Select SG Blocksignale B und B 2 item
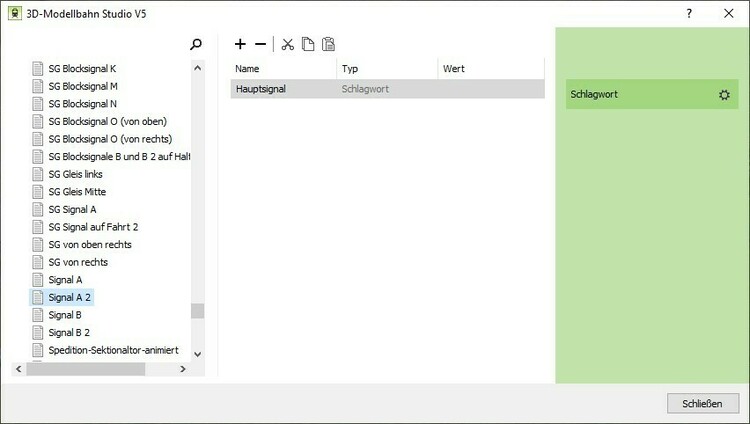This screenshot has height=424, width=750. (x=119, y=156)
